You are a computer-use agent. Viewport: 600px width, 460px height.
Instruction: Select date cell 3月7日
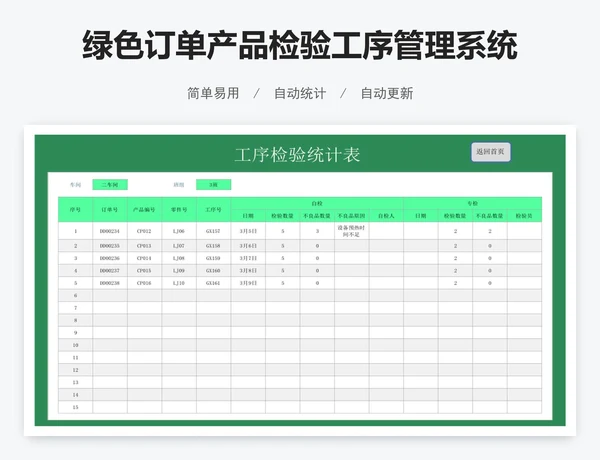tap(248, 258)
